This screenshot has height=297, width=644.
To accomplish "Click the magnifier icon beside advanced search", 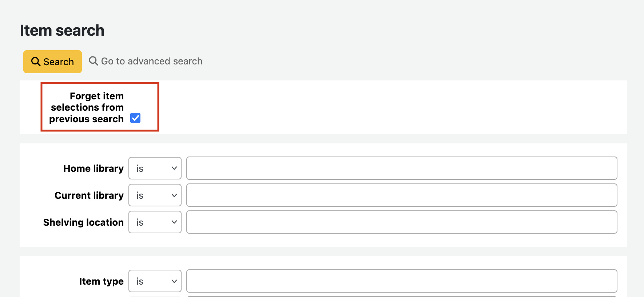I will pos(94,61).
